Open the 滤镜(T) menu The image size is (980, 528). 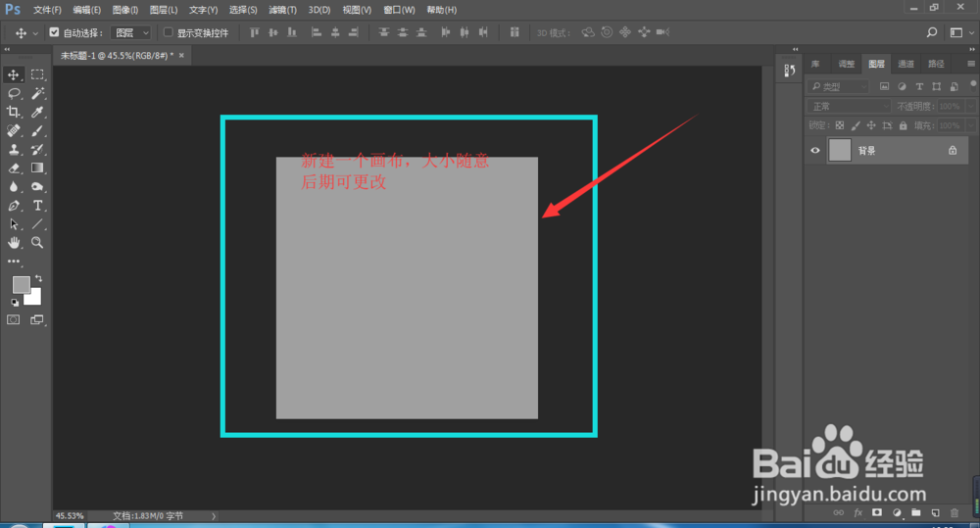(x=282, y=10)
